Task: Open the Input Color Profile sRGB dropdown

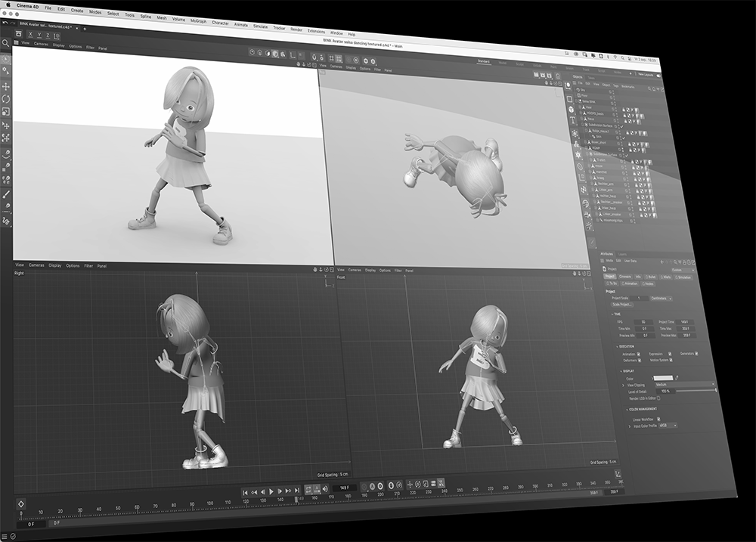Action: (668, 426)
